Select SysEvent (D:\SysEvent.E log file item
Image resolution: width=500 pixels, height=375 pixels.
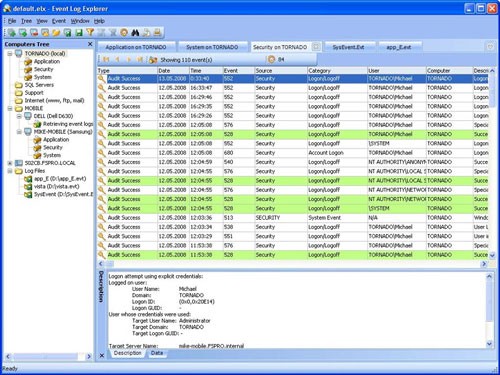(x=63, y=194)
